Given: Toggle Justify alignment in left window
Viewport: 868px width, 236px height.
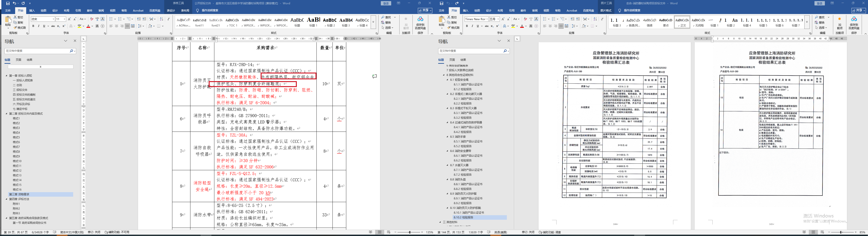Looking at the screenshot, I should (x=127, y=26).
